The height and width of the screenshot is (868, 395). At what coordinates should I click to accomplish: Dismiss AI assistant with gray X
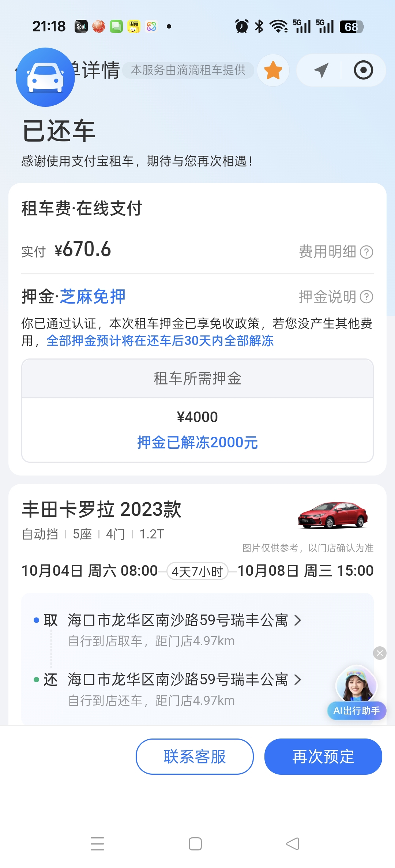coord(380,653)
